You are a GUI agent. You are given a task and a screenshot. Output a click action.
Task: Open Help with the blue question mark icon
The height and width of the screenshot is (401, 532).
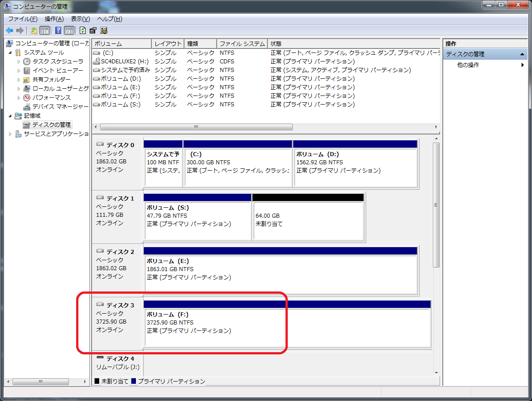tap(58, 30)
